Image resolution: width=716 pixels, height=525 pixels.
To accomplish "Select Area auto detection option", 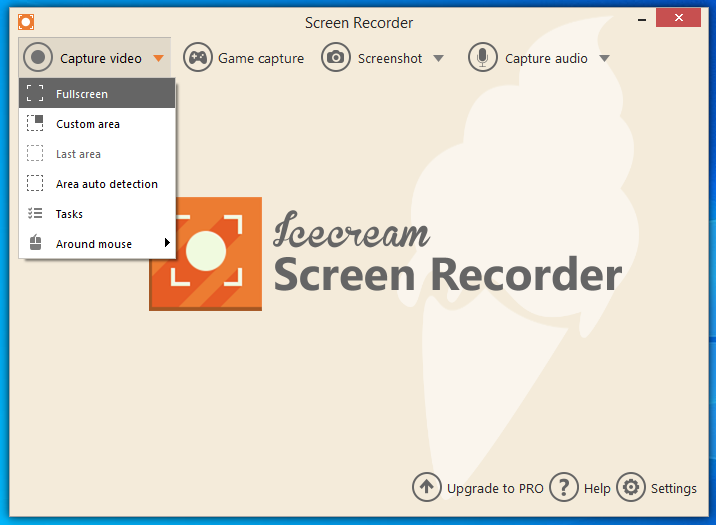I will (107, 184).
